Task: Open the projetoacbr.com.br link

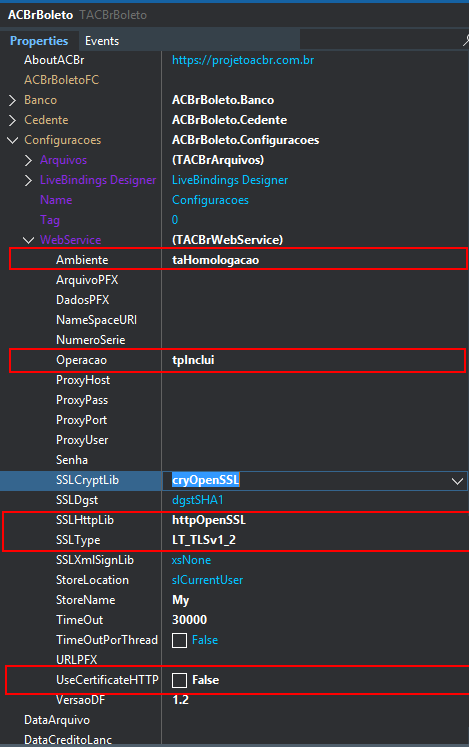Action: [x=243, y=60]
